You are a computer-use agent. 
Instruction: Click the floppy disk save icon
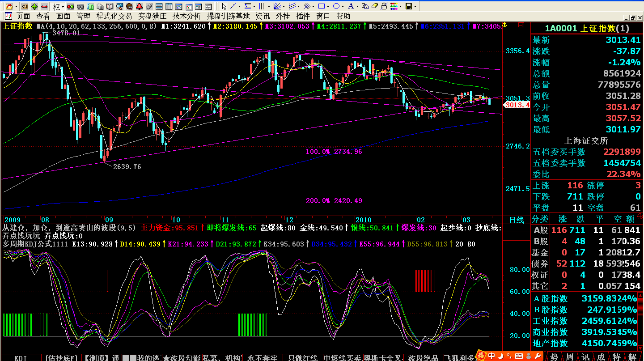tap(408, 6)
